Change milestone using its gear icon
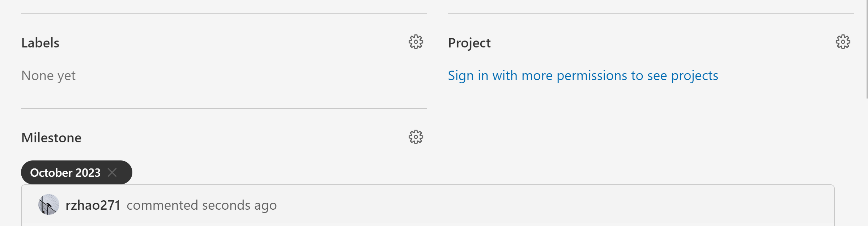Viewport: 868px width, 226px height. coord(416,138)
